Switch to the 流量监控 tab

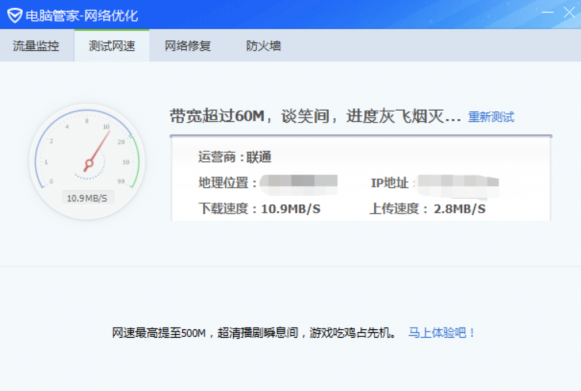pos(37,46)
